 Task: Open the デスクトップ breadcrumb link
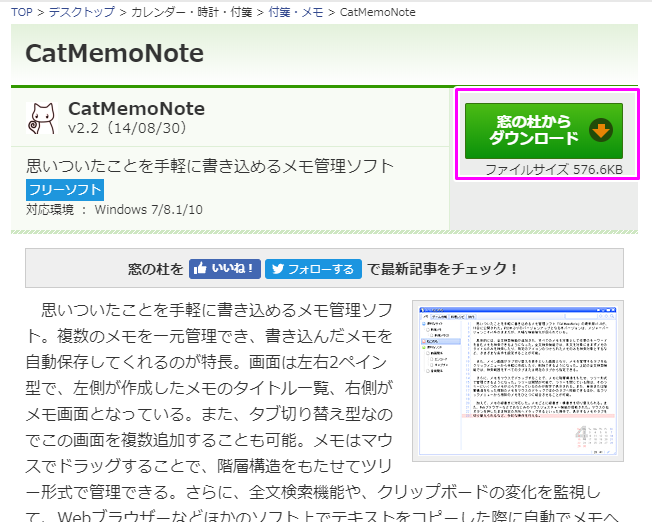coord(82,12)
